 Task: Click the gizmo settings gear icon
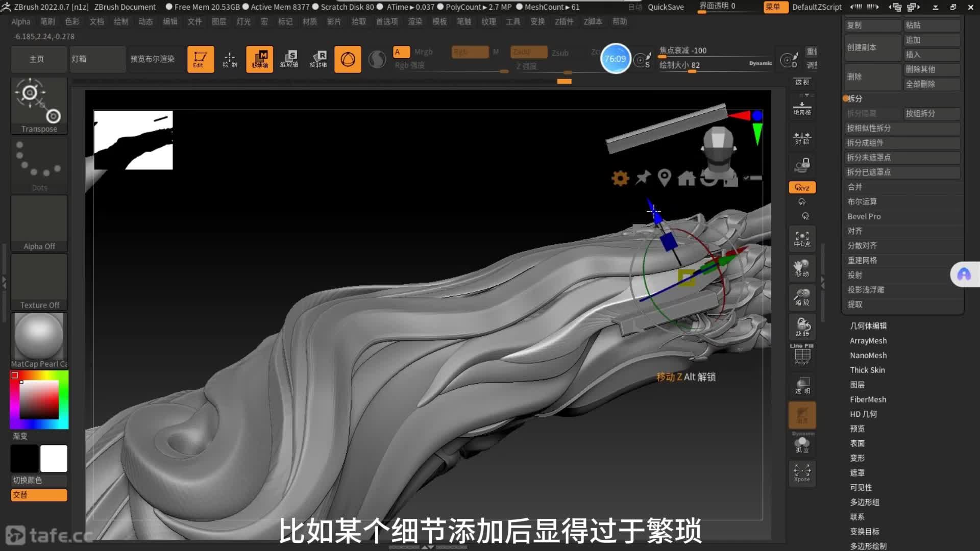tap(620, 178)
